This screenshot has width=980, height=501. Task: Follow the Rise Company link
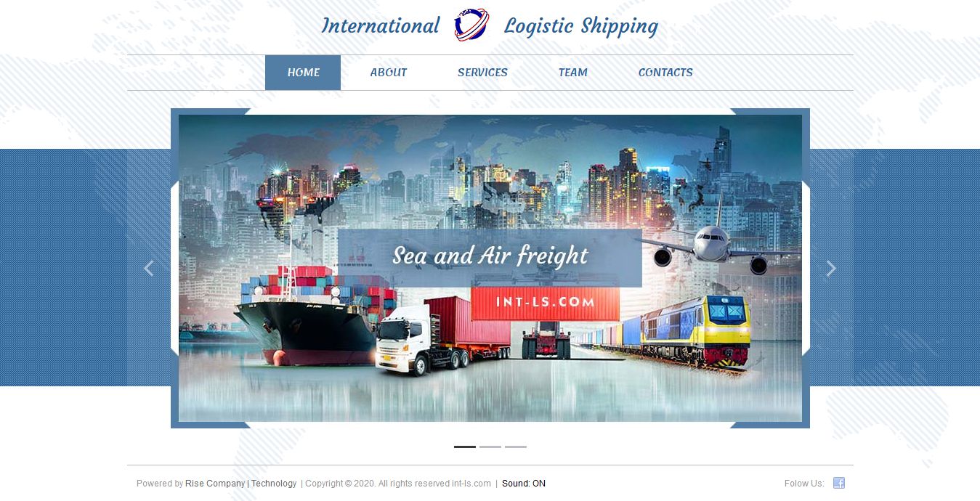click(x=215, y=484)
